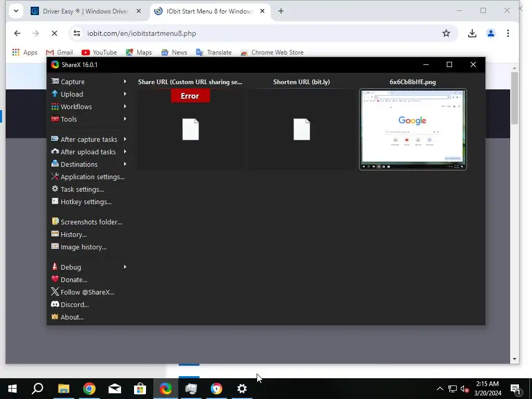Open Chrome three-dot menu
The image size is (532, 399).
pos(508,33)
